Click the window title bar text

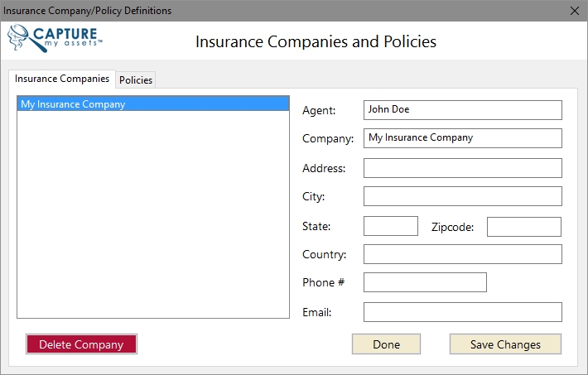coord(88,11)
